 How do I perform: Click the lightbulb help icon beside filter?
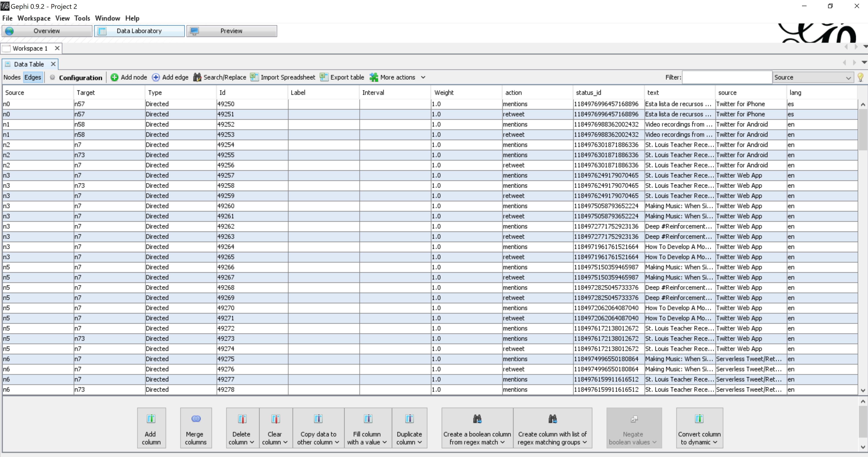860,77
